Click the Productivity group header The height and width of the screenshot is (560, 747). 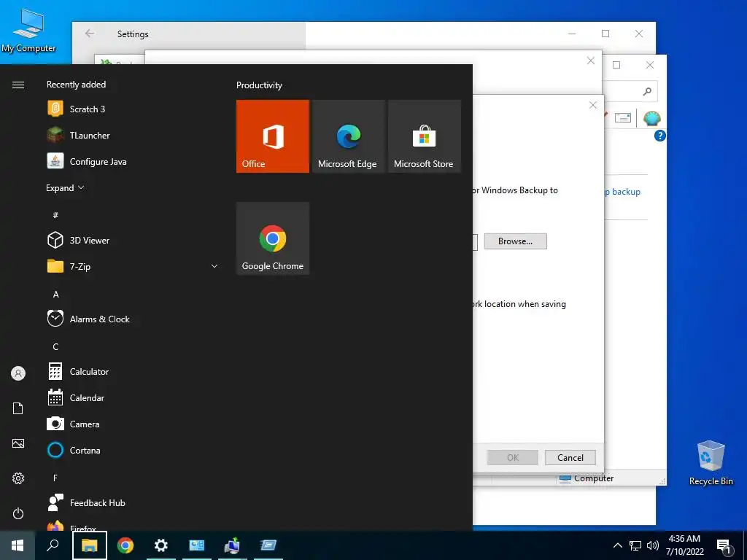[x=259, y=85]
